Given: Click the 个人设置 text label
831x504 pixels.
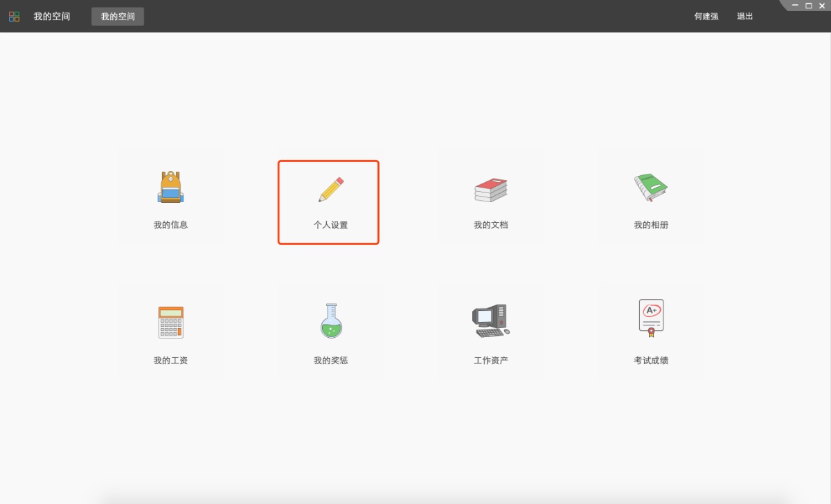Looking at the screenshot, I should [330, 225].
